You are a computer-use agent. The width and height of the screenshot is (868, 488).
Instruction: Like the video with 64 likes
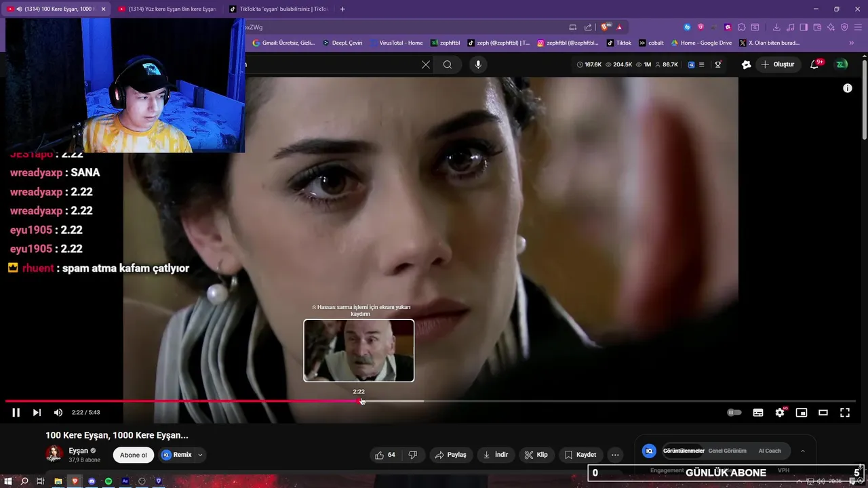pos(385,455)
